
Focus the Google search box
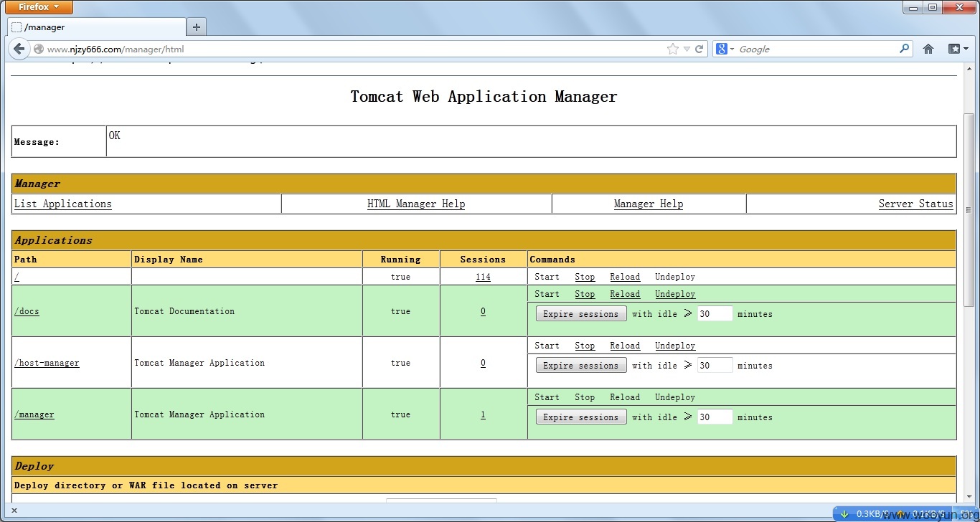(x=816, y=49)
